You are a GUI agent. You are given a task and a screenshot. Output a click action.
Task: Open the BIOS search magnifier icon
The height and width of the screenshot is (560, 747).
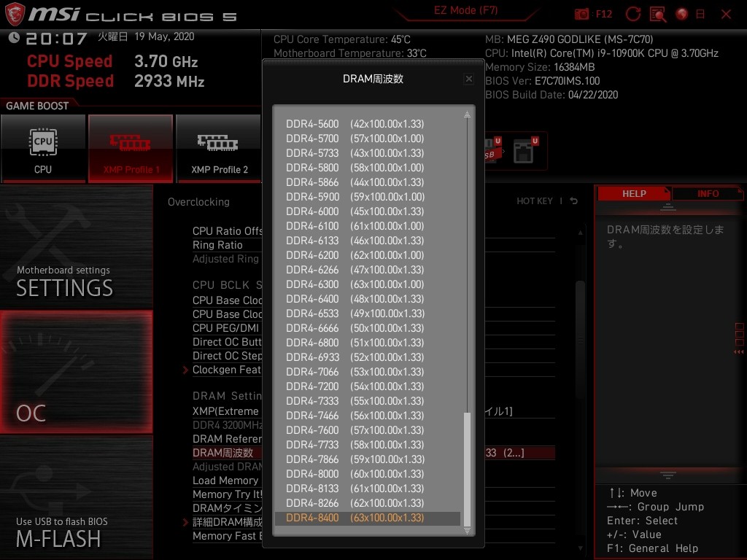[658, 15]
